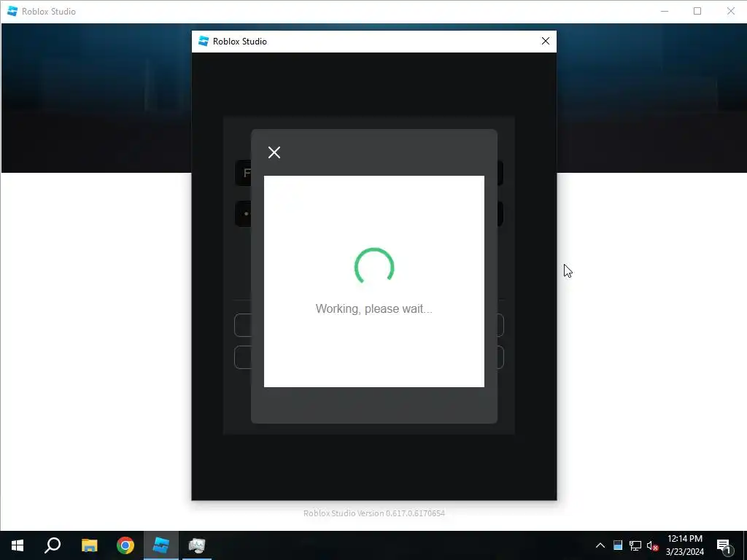The image size is (747, 560).
Task: Close the main Roblox Studio window
Action: 731,11
